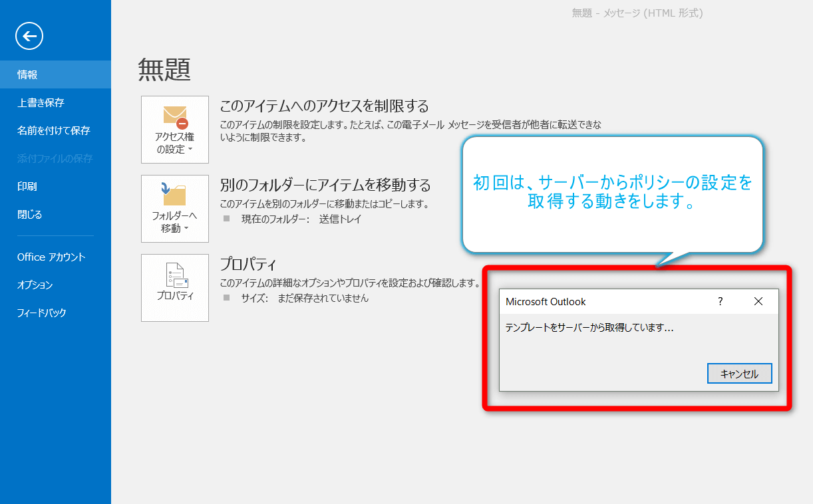
Task: Expand the アクセス権の設定 dropdown arrow
Action: [190, 150]
